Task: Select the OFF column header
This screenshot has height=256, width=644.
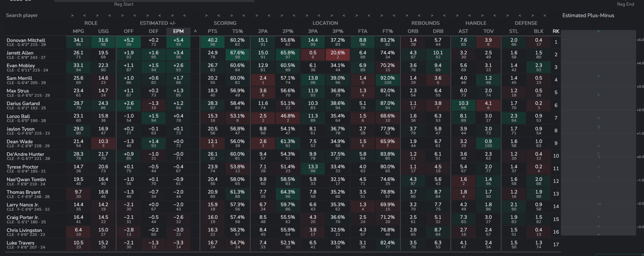Action: (x=129, y=31)
